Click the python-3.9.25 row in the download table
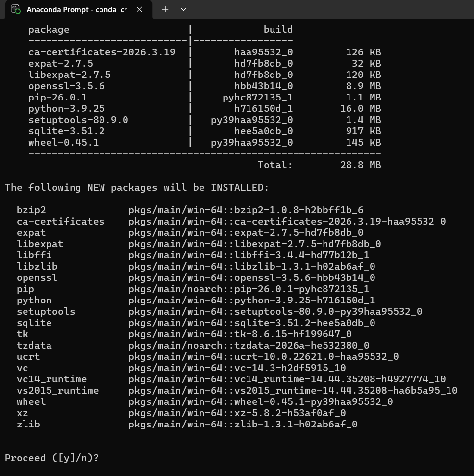This screenshot has width=474, height=476. (x=67, y=108)
